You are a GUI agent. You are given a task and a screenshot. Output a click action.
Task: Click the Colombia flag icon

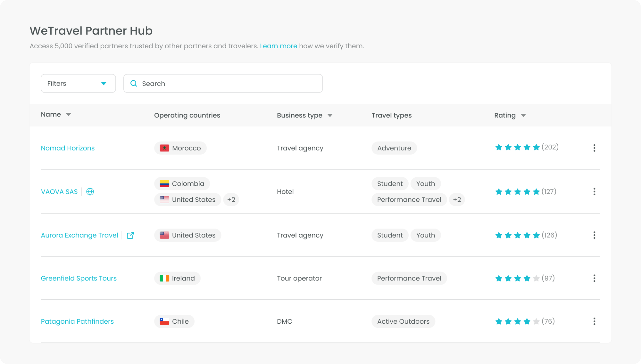pyautogui.click(x=164, y=184)
